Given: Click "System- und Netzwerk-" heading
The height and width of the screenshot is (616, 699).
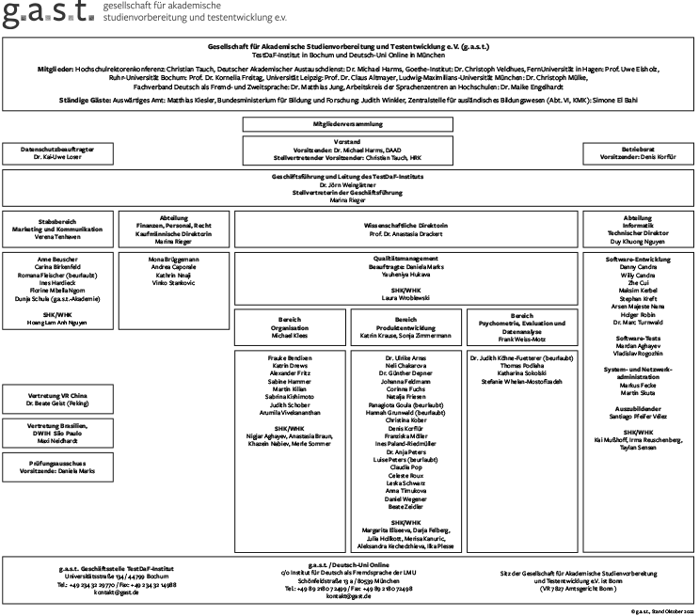Looking at the screenshot, I should coord(638,370).
